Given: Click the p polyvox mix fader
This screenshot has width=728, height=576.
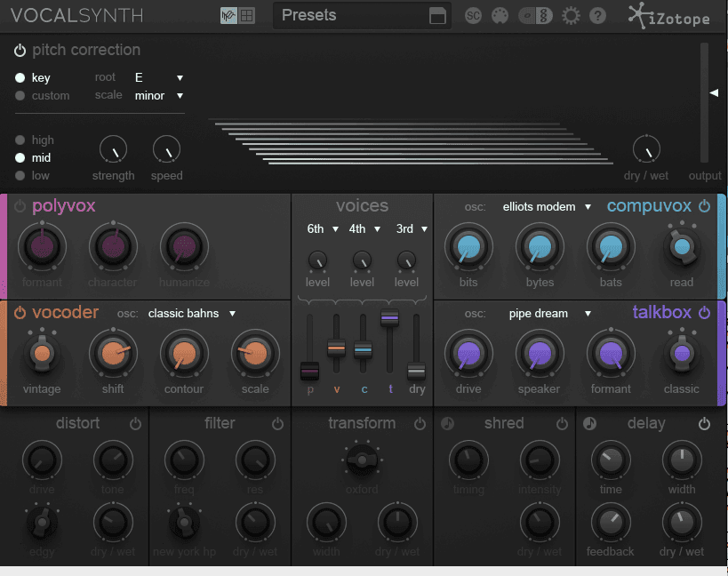Looking at the screenshot, I should pyautogui.click(x=309, y=372).
